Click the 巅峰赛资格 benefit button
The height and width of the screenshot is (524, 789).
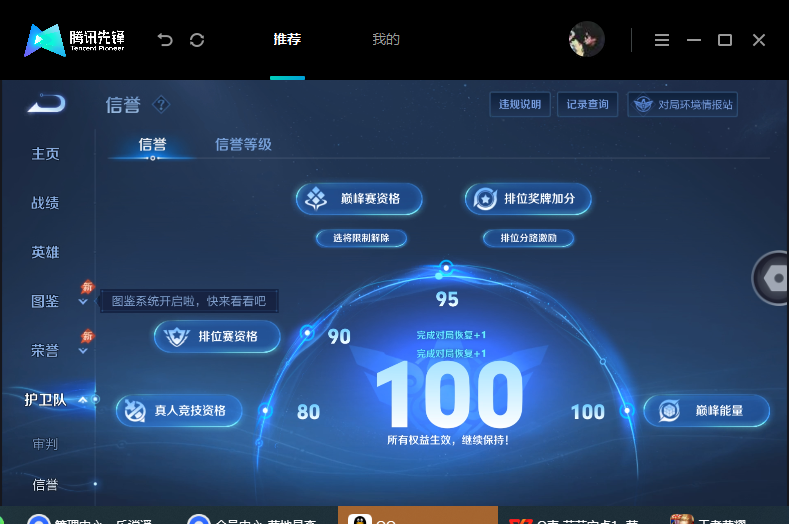click(x=359, y=199)
